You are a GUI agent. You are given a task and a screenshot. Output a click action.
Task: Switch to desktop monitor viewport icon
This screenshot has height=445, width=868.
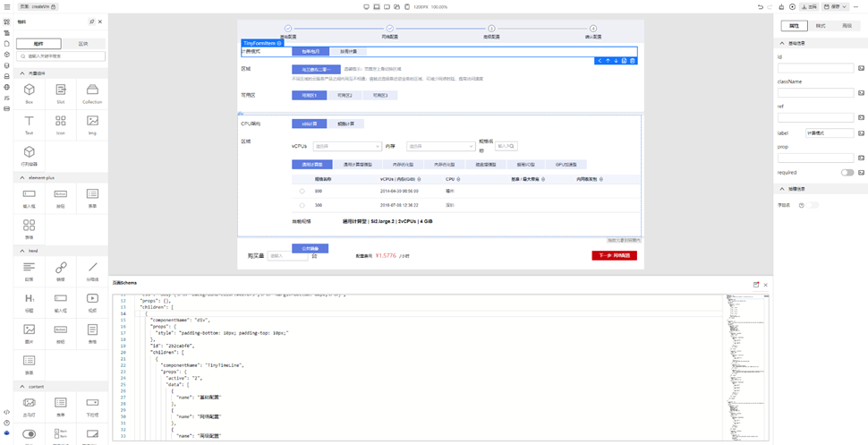pos(366,6)
